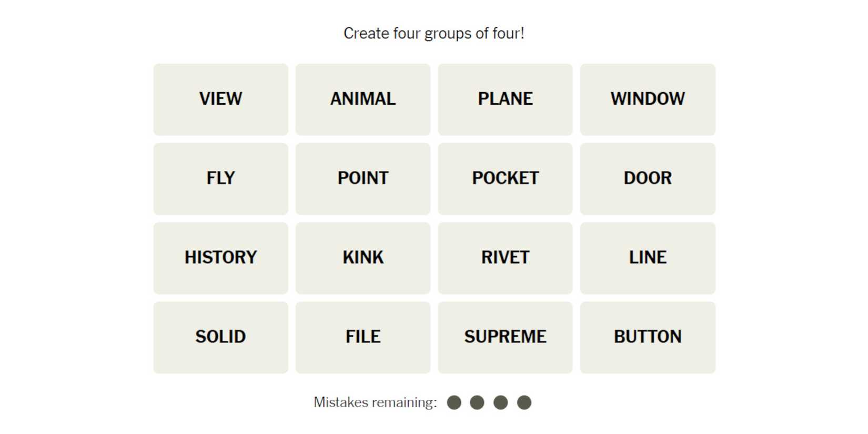
Task: Choose the FILE tile
Action: pos(362,337)
